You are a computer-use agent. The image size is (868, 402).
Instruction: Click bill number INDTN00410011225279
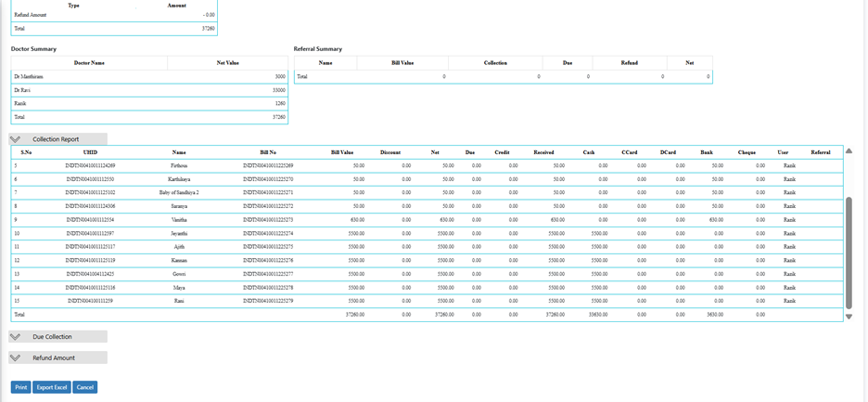click(269, 301)
